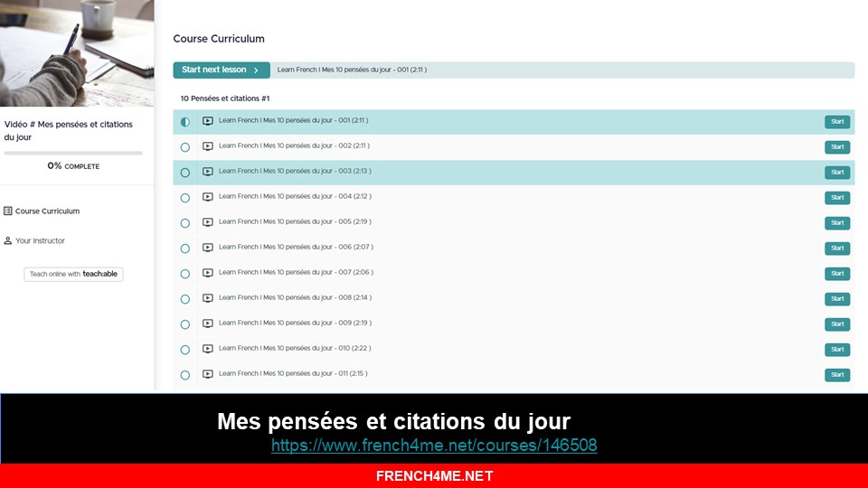The width and height of the screenshot is (868, 488).
Task: Click video icon for lesson 005
Action: point(208,222)
